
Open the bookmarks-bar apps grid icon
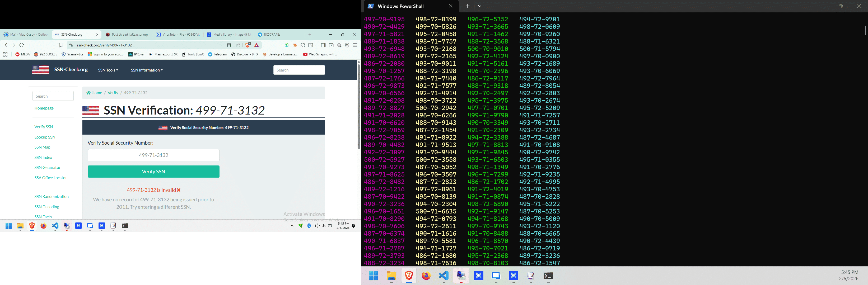[x=5, y=54]
